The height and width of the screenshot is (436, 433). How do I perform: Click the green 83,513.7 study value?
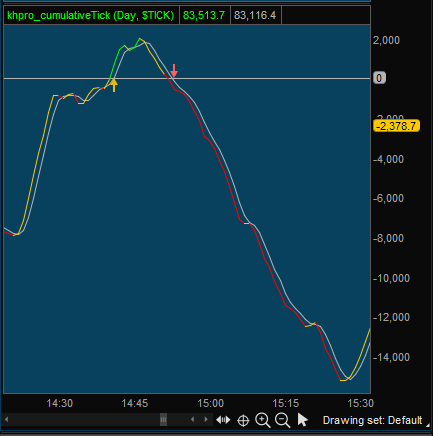tap(204, 15)
